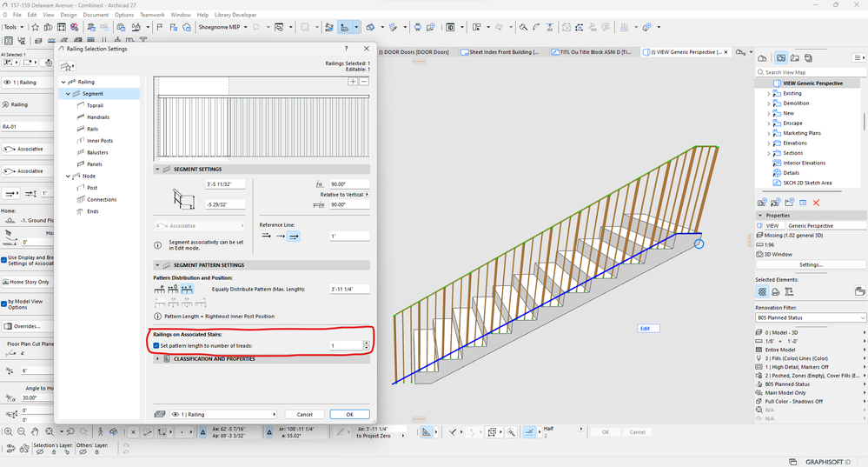Image resolution: width=868 pixels, height=467 pixels.
Task: Choose the highlighted reference line offset icon
Action: click(294, 236)
